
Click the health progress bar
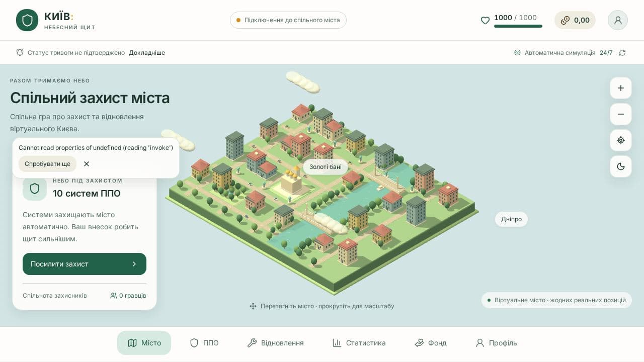(x=518, y=26)
